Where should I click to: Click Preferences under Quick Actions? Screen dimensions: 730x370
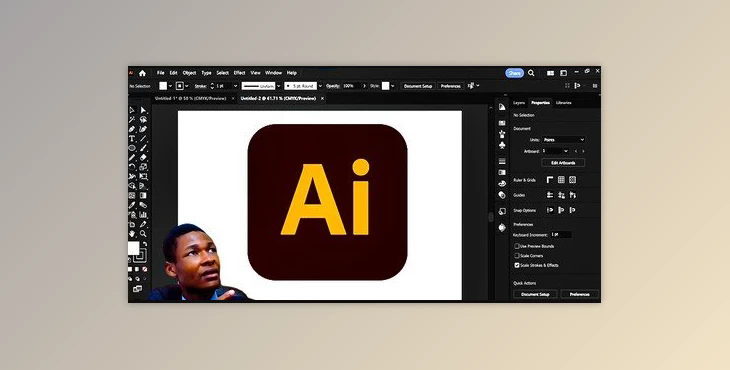coord(580,294)
